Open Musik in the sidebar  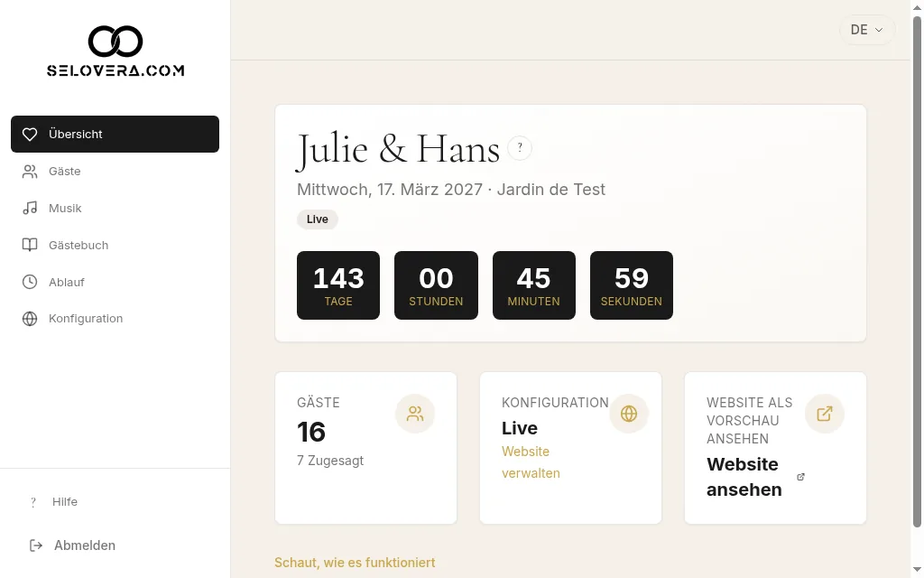pyautogui.click(x=115, y=209)
